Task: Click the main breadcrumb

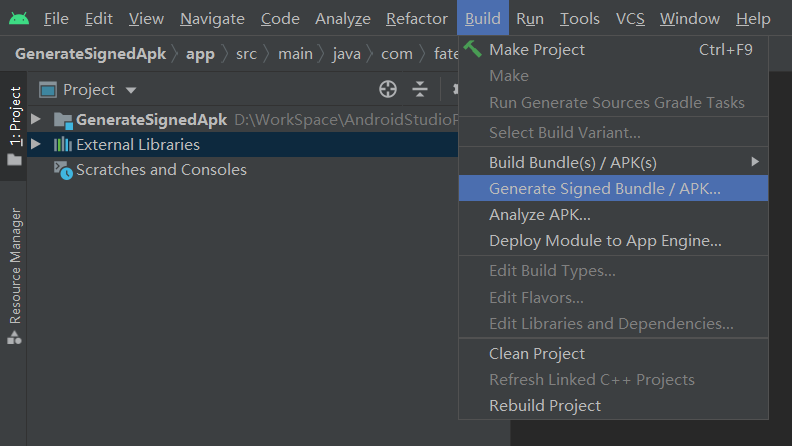Action: (295, 54)
